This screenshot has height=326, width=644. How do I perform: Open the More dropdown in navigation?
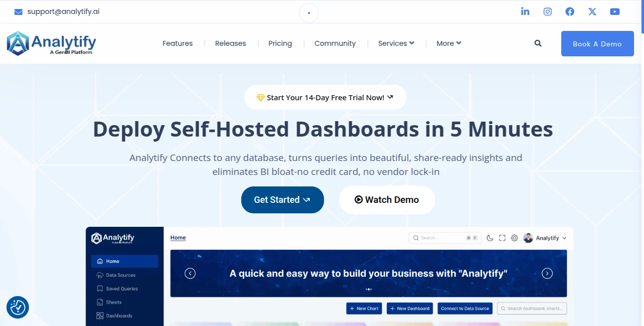(x=448, y=43)
